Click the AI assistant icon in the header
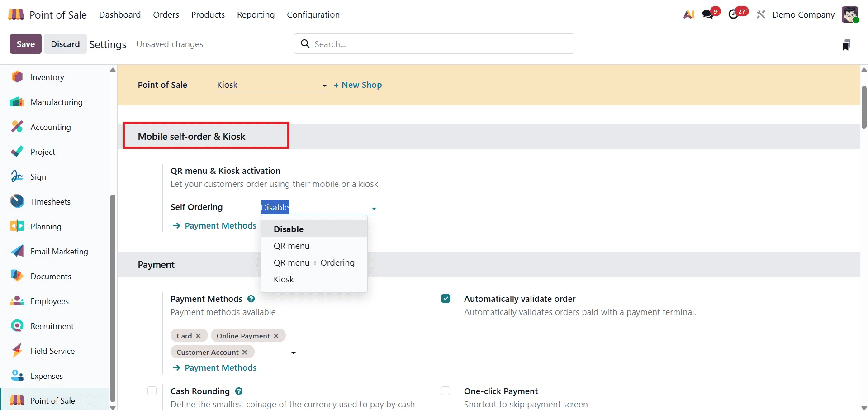 pos(688,14)
